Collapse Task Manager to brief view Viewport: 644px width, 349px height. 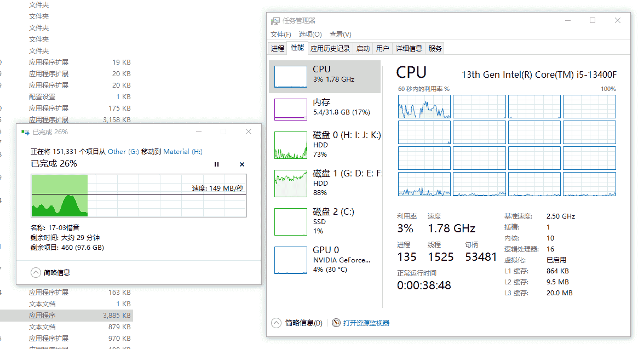point(276,323)
